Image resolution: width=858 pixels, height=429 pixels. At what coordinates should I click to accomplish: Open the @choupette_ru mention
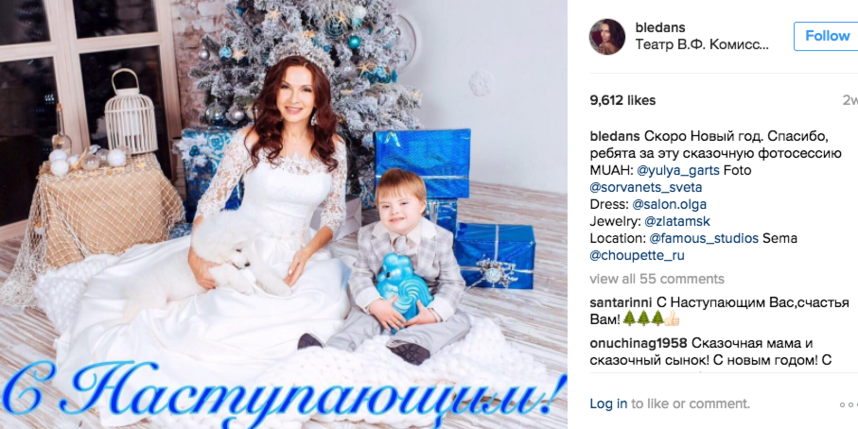click(x=637, y=256)
